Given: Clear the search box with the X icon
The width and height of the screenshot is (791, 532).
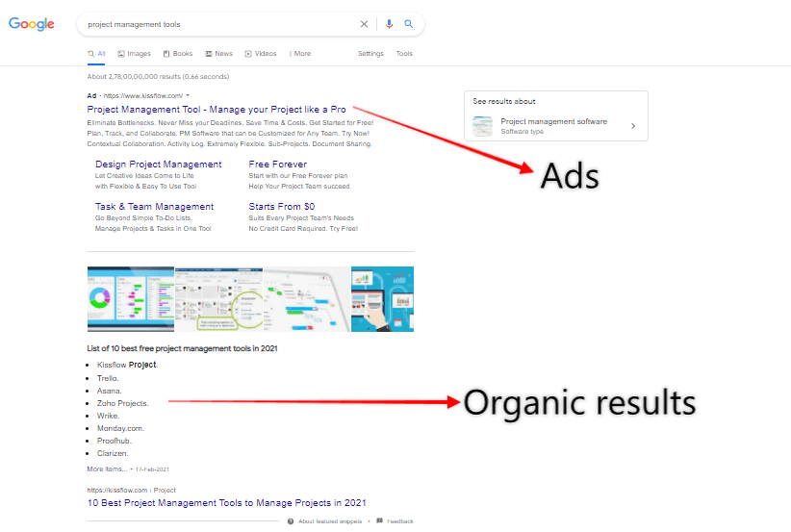Looking at the screenshot, I should [364, 24].
